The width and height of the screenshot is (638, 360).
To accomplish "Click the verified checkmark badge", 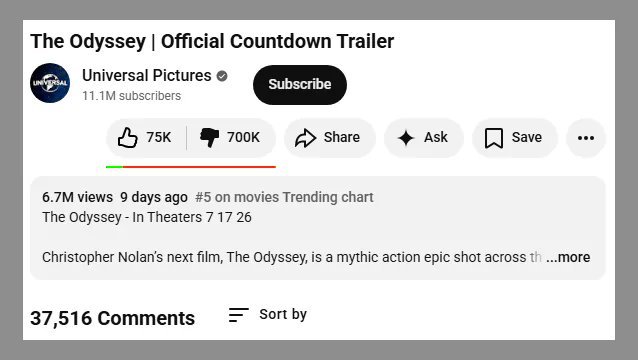I will tap(222, 76).
